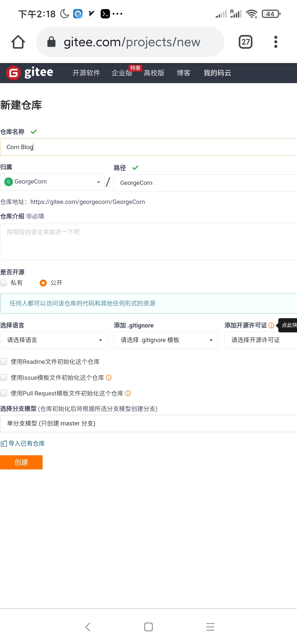
Task: Open the browser three-dot menu
Action: click(x=276, y=42)
